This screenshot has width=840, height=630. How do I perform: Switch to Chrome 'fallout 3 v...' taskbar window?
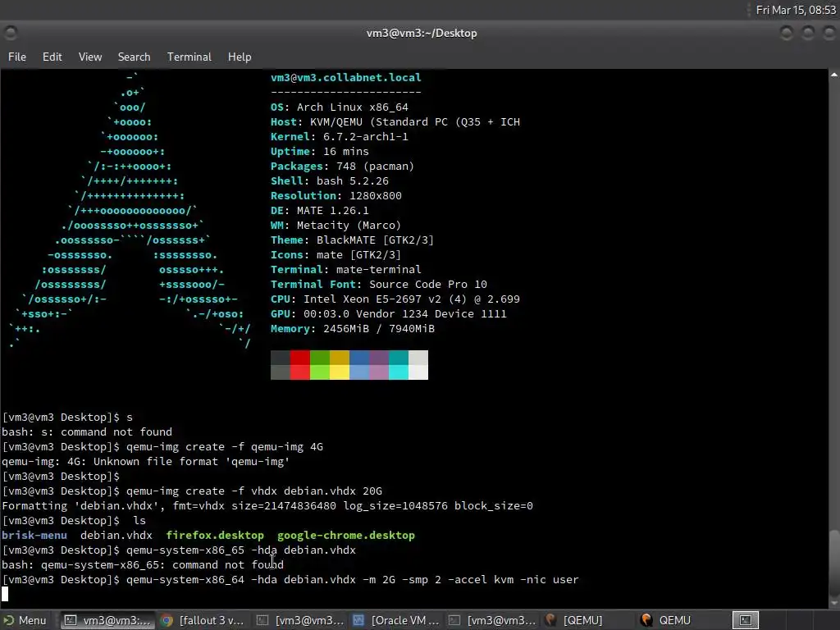203,620
